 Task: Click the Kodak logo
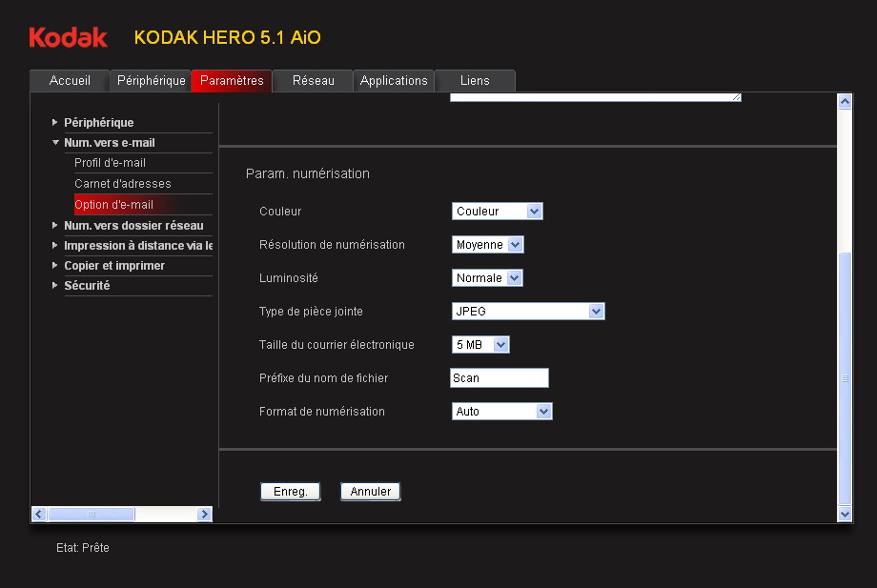tap(68, 37)
